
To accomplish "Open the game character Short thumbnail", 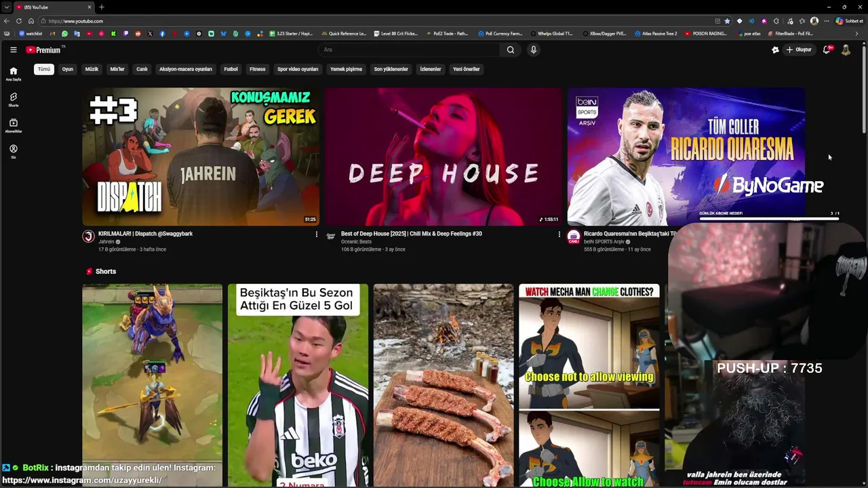I will [x=152, y=385].
